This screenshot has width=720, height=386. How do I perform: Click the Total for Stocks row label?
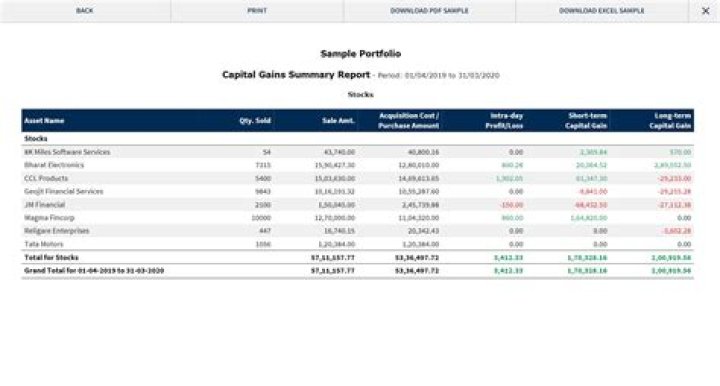click(51, 257)
